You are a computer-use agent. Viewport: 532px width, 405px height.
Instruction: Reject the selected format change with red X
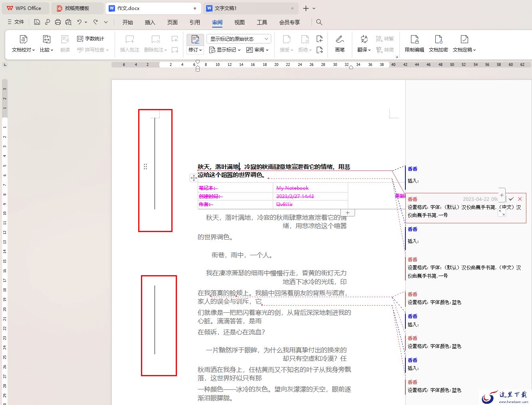520,199
